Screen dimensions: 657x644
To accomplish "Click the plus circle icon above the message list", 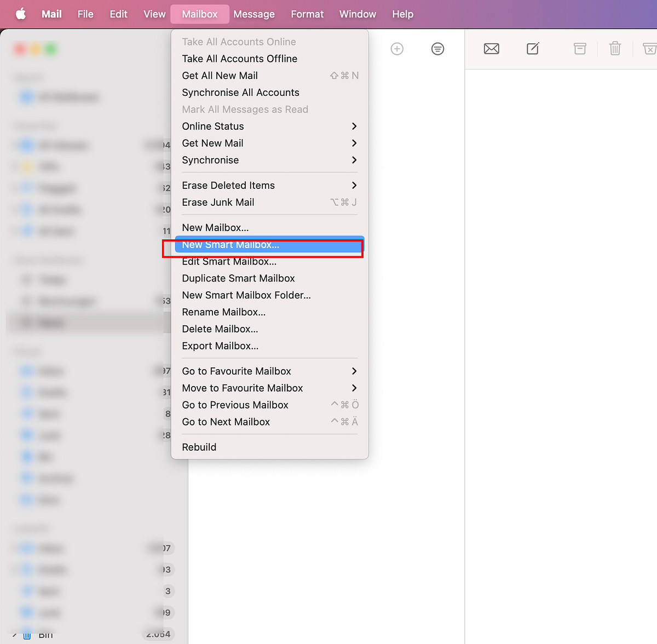I will point(397,49).
